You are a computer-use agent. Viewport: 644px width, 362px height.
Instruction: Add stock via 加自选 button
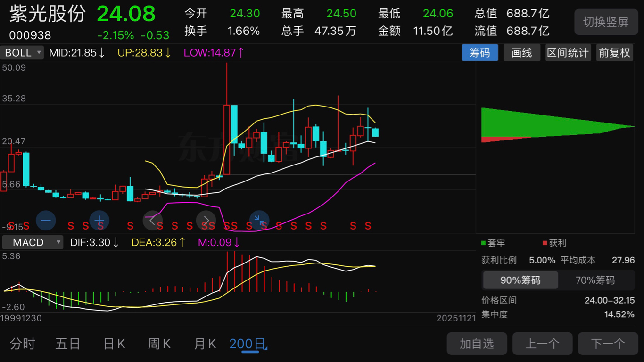click(477, 344)
